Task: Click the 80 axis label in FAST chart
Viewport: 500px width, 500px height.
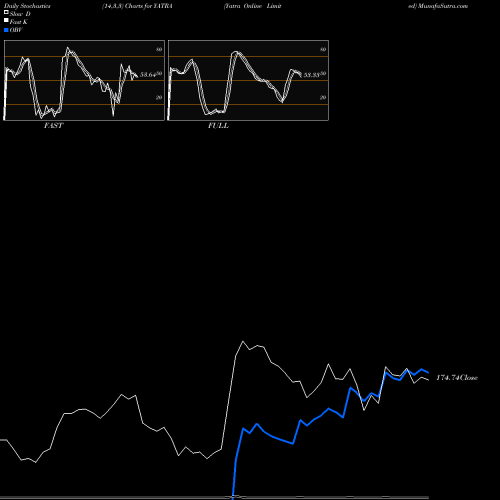Action: (x=159, y=49)
